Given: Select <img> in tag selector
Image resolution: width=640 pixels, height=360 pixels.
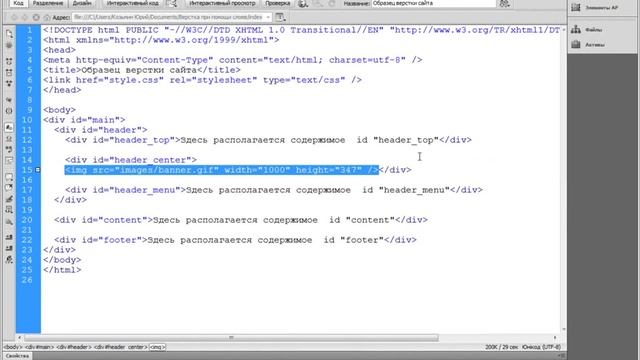Looking at the screenshot, I should pos(158,347).
